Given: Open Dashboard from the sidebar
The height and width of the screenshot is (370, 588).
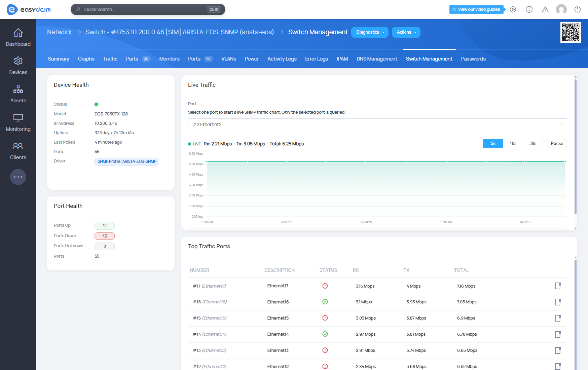Looking at the screenshot, I should [18, 38].
